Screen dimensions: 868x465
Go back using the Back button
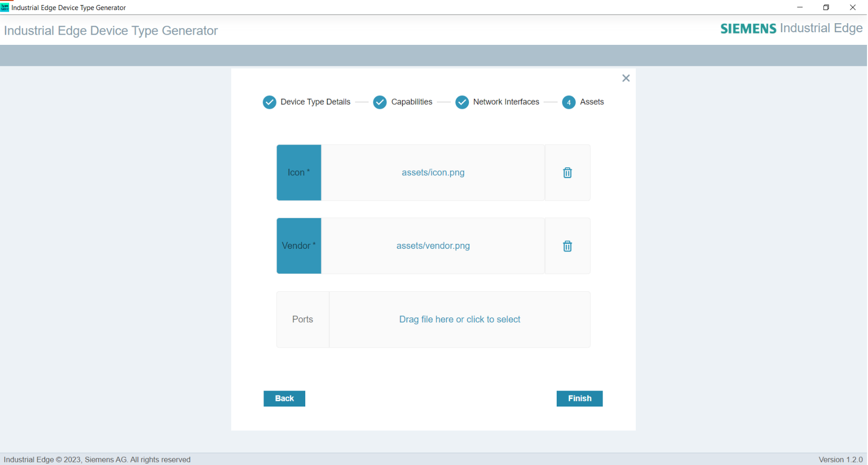coord(284,398)
